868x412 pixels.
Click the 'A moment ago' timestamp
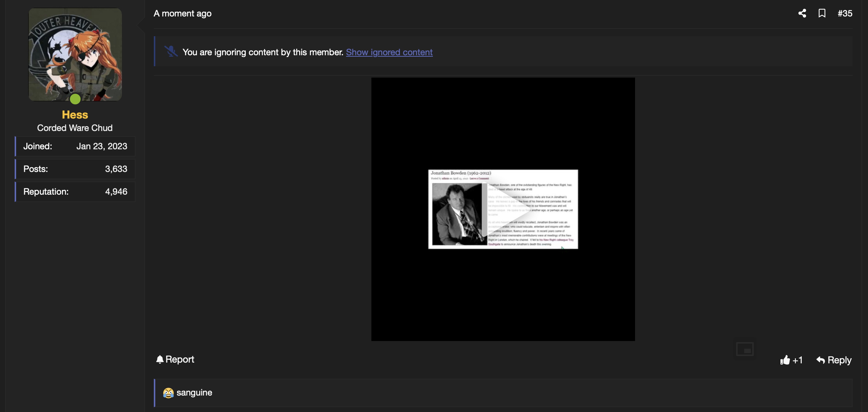[182, 13]
